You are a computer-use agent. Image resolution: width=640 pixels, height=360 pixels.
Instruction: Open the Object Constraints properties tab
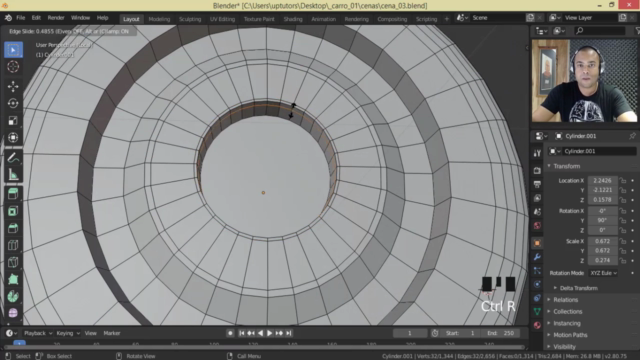537,298
